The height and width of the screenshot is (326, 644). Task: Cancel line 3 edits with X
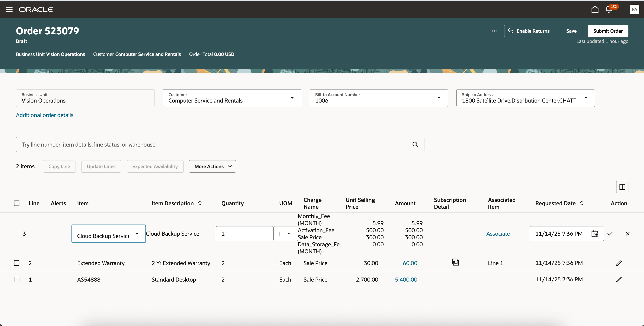click(x=628, y=234)
